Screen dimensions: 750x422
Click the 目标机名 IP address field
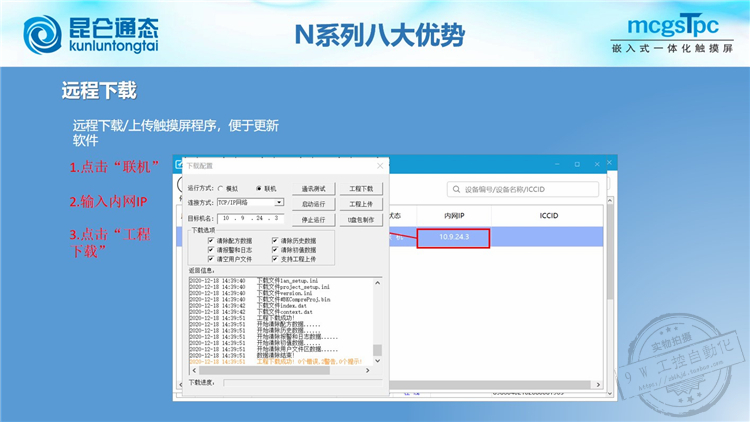pos(250,217)
